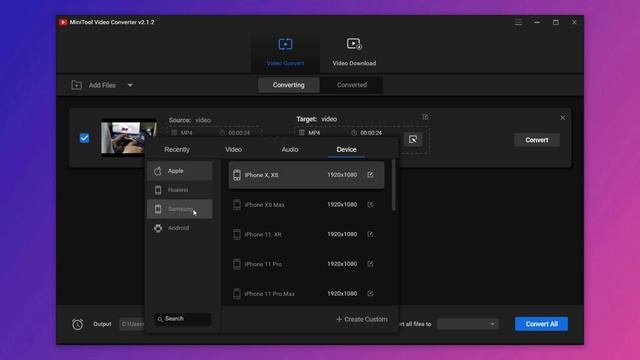
Task: Choose the iPhone 11 Pro preset
Action: pos(307,264)
